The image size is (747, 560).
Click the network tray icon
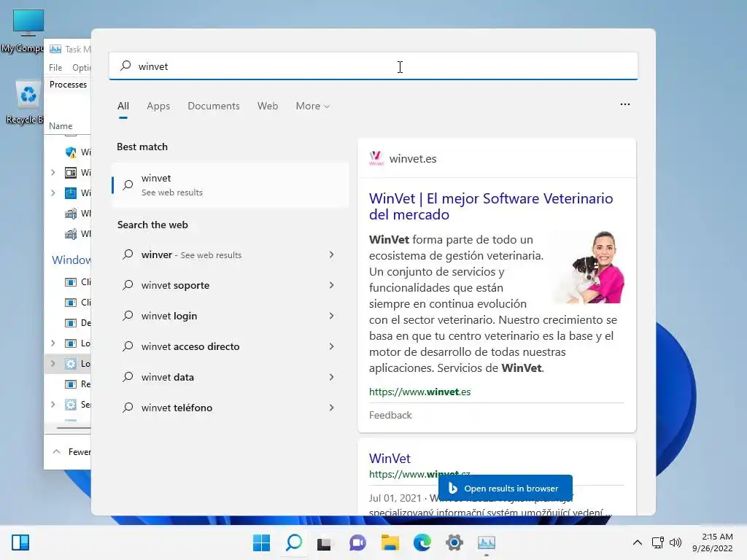(x=658, y=542)
